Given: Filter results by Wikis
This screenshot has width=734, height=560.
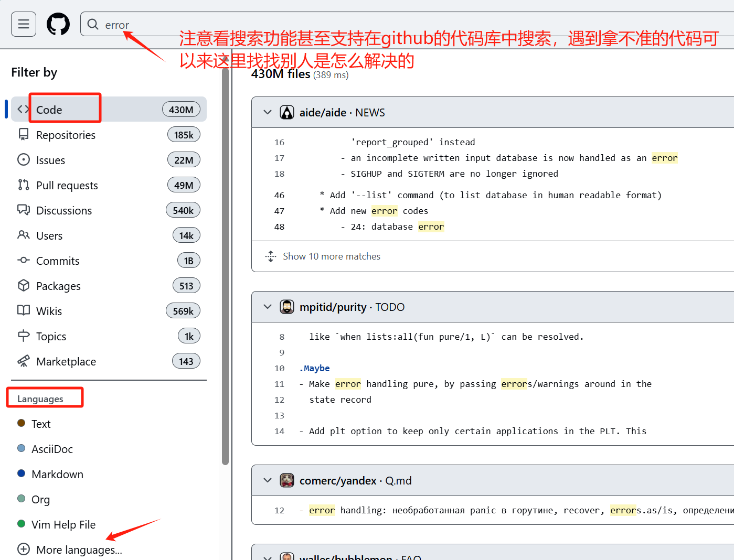Looking at the screenshot, I should click(109, 311).
